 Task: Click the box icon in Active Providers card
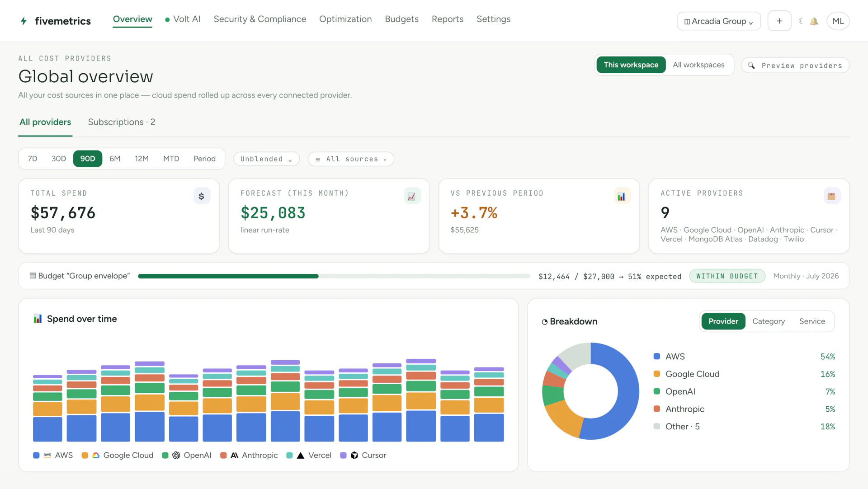tap(831, 196)
